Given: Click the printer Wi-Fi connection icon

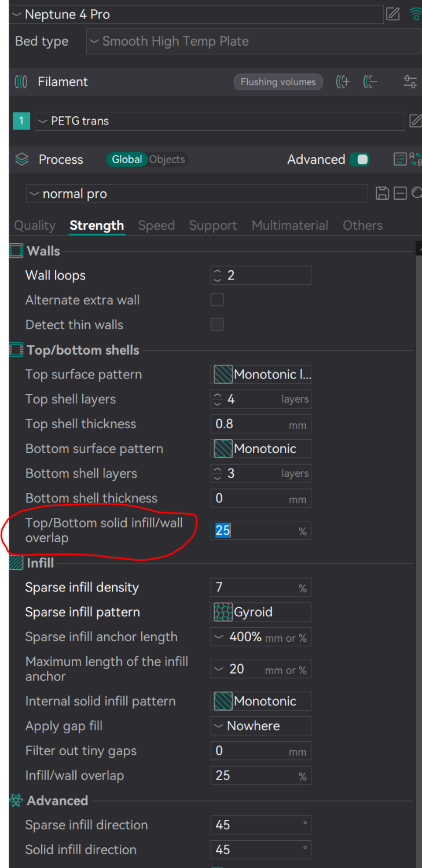Looking at the screenshot, I should pos(416,14).
